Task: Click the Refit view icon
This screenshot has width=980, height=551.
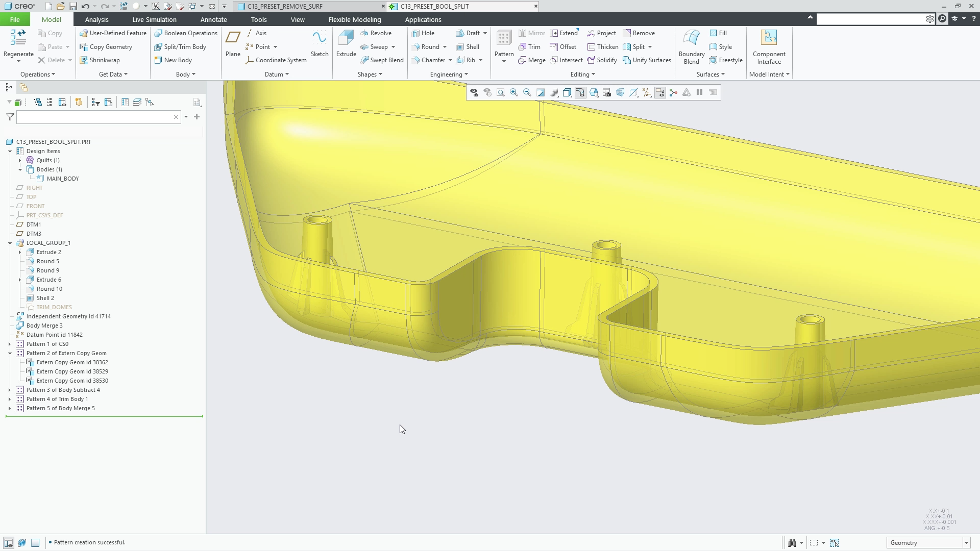Action: click(501, 92)
